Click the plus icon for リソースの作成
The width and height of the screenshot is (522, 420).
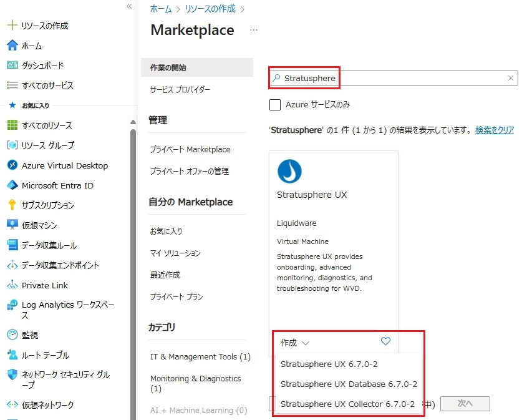12,26
